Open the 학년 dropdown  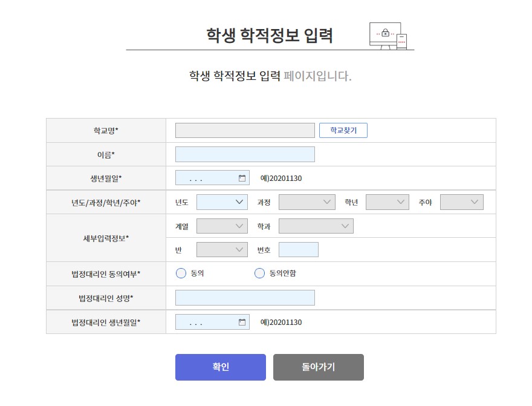coord(387,201)
